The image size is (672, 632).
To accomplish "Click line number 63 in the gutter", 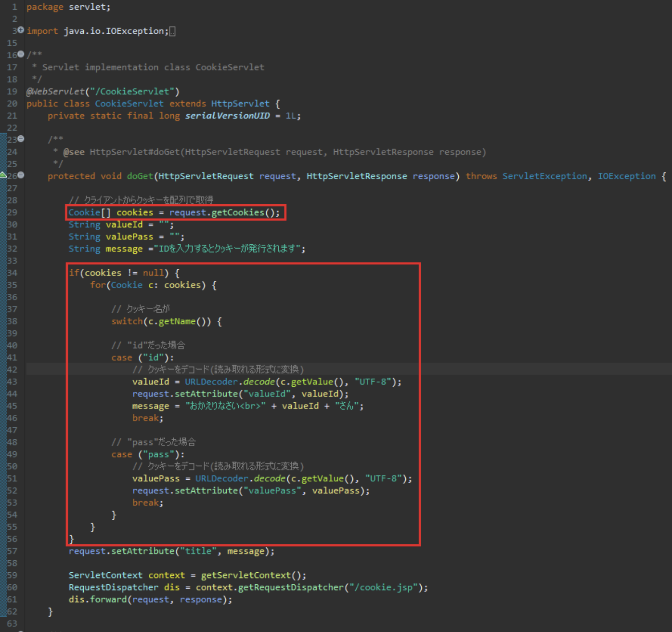I will [12, 624].
